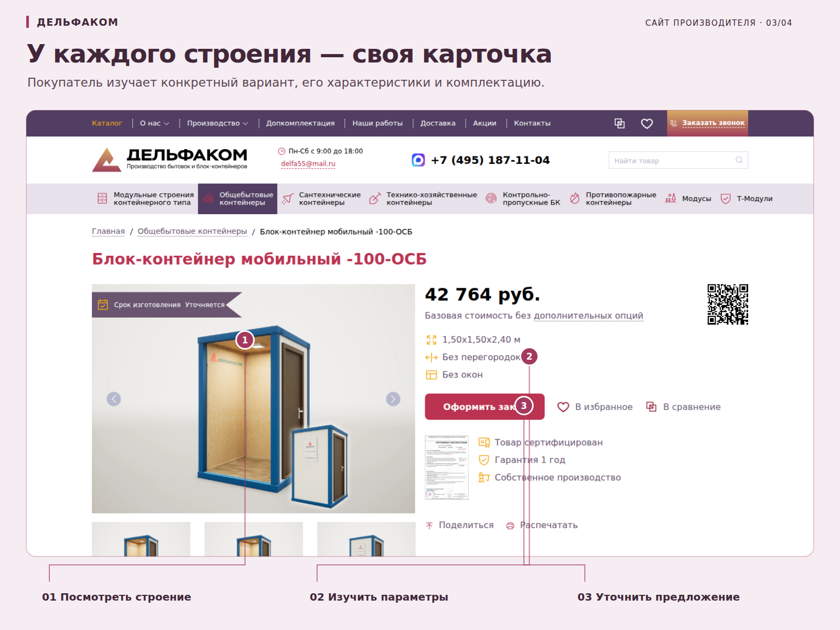Viewport: 840px width, 630px height.
Task: Click the search magnifier icon
Action: [739, 160]
